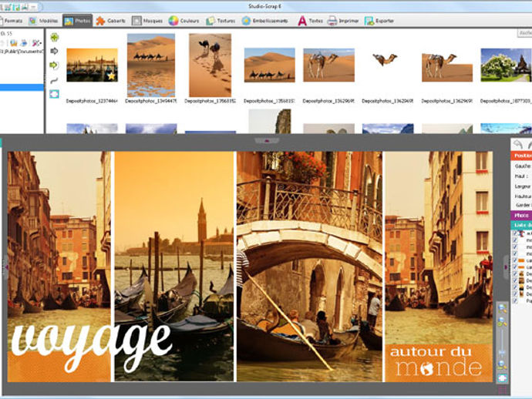The height and width of the screenshot is (399, 532).
Task: Click the left edge collapse handle of canvas
Action: (5, 267)
